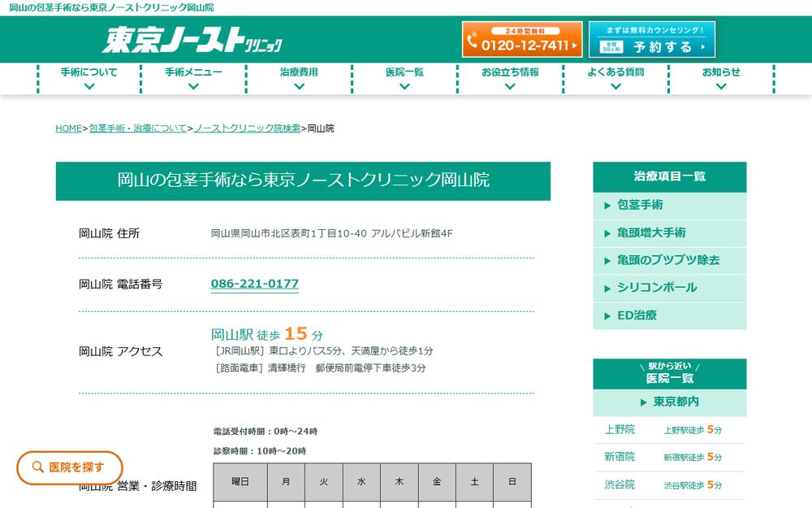Click the 月 column header cell
Screen dimensions: 812x508
click(286, 482)
